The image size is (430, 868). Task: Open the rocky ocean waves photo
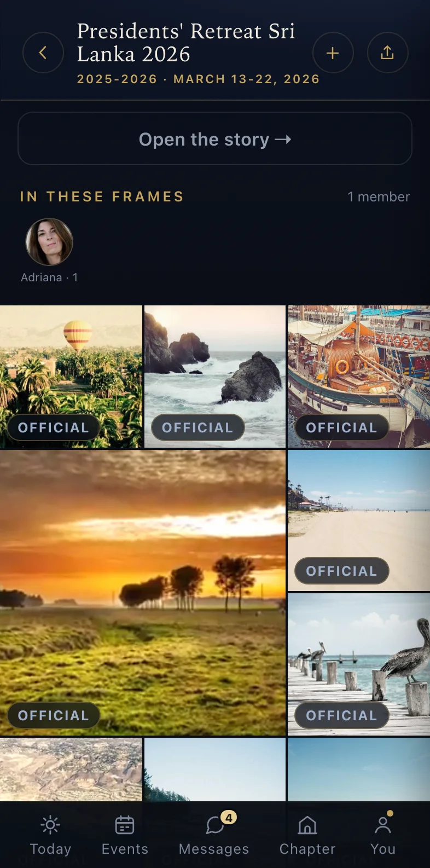tap(215, 377)
